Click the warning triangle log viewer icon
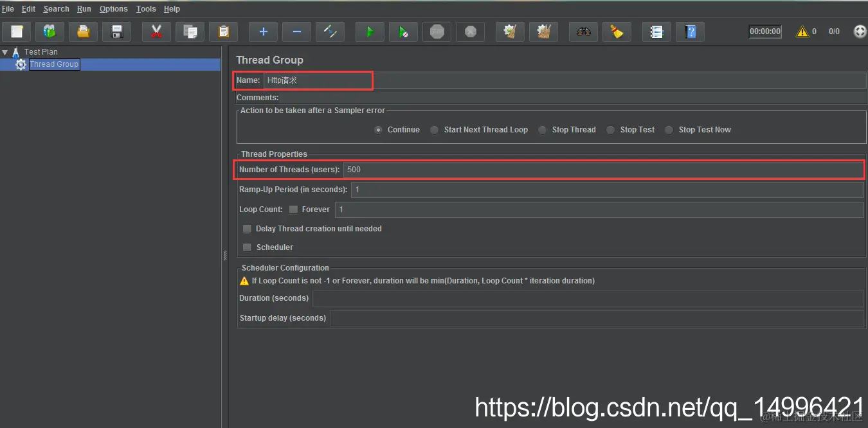Viewport: 868px width, 428px height. coord(802,31)
